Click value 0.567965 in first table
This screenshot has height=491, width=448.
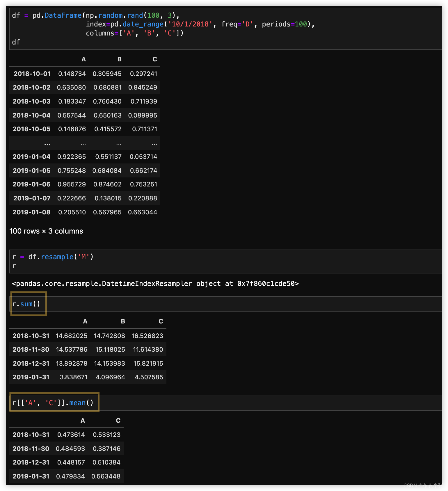click(107, 212)
